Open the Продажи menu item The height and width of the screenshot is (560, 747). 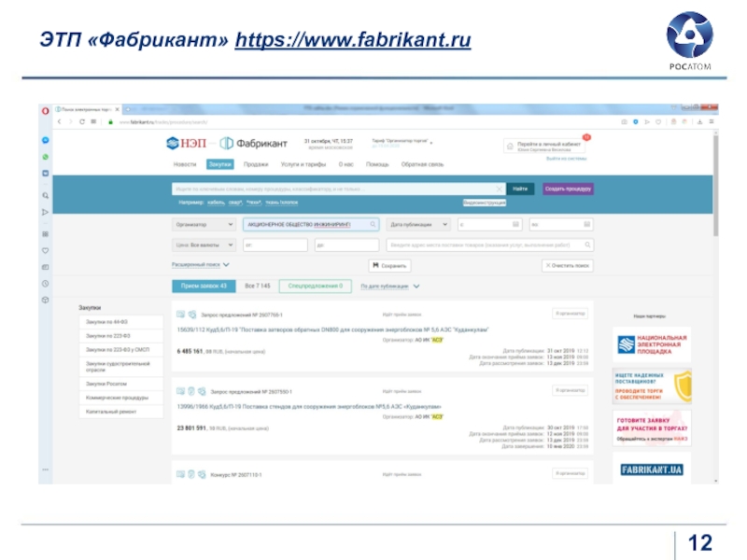point(256,164)
